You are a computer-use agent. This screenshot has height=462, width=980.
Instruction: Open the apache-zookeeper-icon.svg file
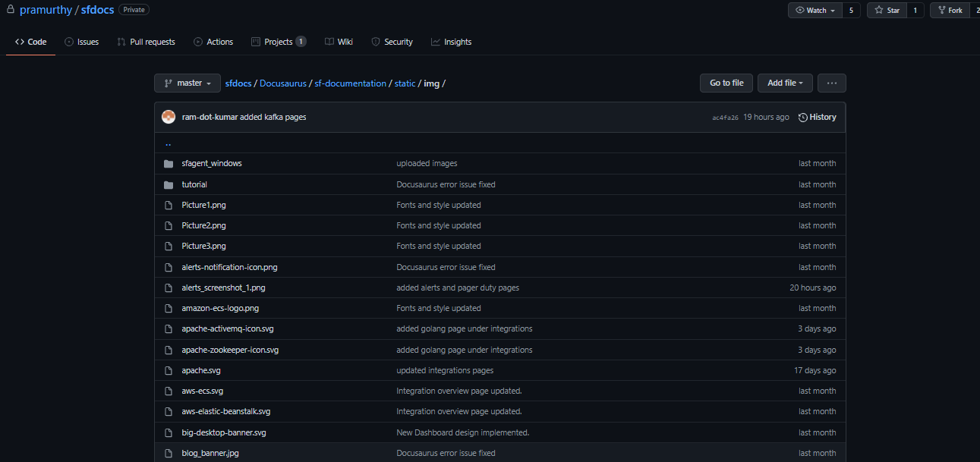[230, 350]
